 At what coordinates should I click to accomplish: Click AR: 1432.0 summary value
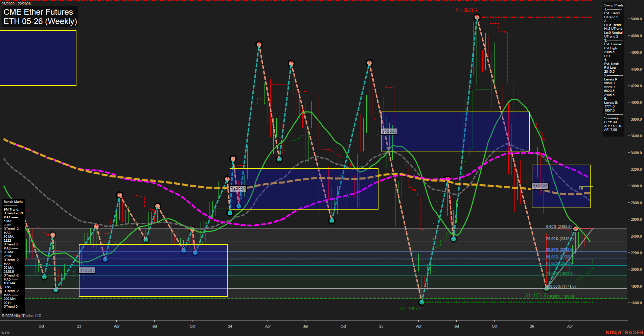coord(613,126)
